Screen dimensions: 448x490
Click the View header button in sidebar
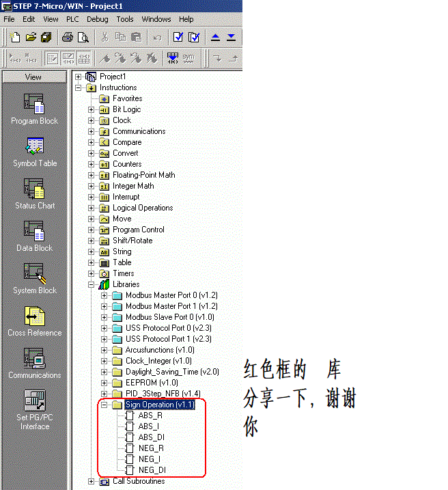coord(34,77)
